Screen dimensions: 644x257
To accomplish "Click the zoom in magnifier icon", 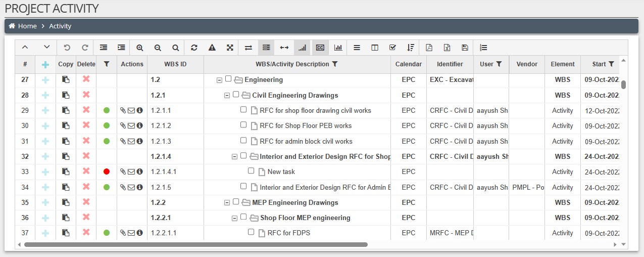I will (140, 48).
